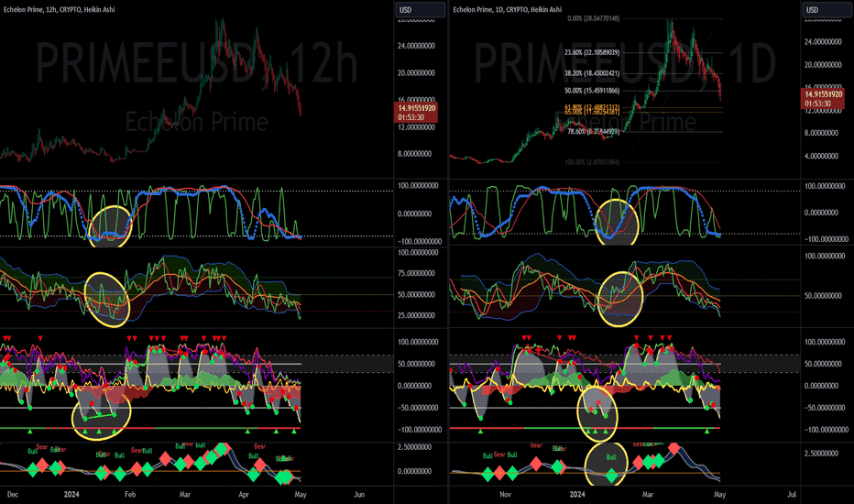Click the Nov label on the 1D time axis

tap(505, 494)
